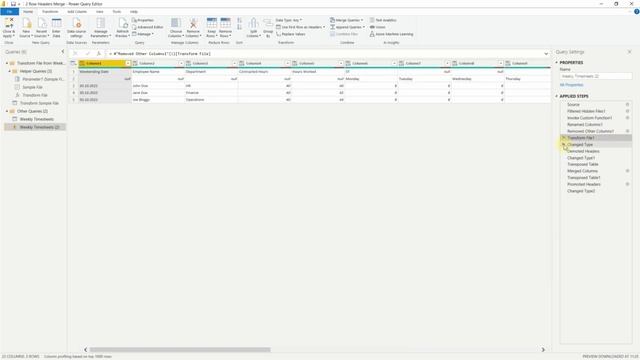The width and height of the screenshot is (640, 360).
Task: Switch to the Add Column tab
Action: tap(77, 11)
